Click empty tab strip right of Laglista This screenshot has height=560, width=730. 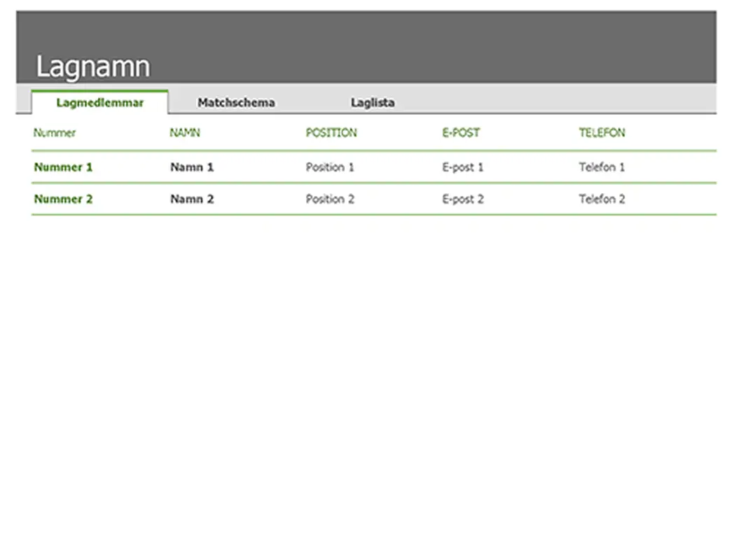(560, 99)
